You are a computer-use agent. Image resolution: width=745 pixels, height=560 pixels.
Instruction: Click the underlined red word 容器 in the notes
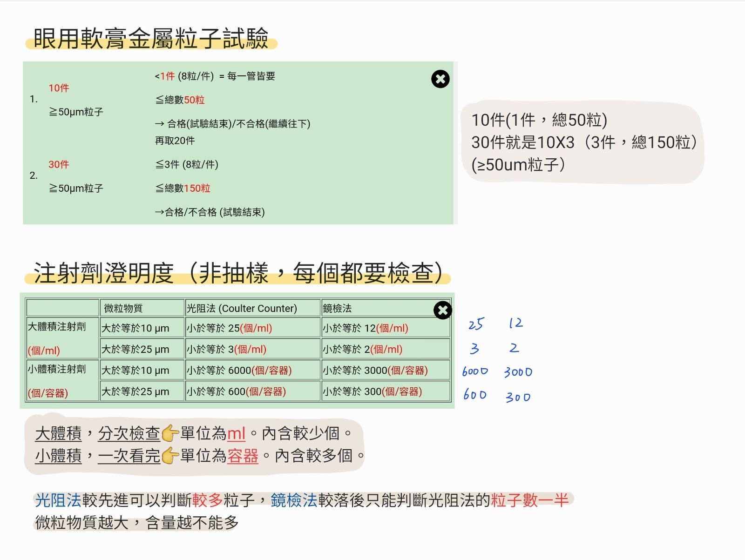coord(243,456)
